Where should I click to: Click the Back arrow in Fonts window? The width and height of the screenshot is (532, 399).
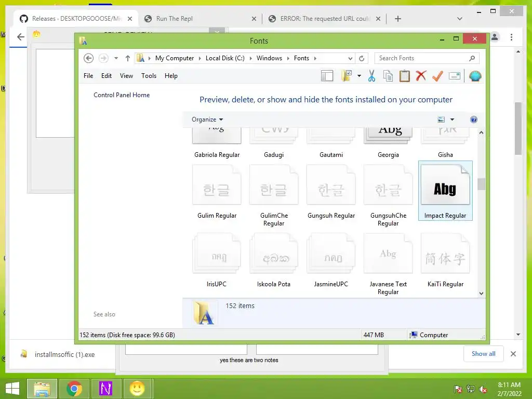(x=88, y=58)
